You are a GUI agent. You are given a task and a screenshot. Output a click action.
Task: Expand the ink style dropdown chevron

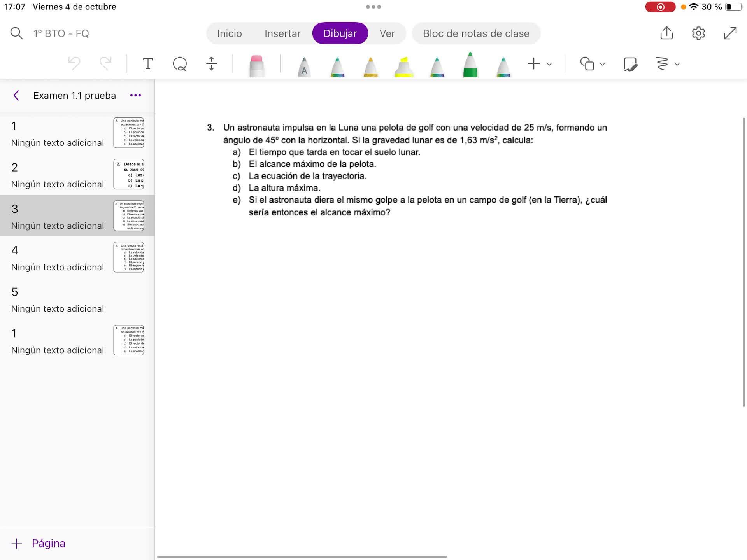(677, 64)
